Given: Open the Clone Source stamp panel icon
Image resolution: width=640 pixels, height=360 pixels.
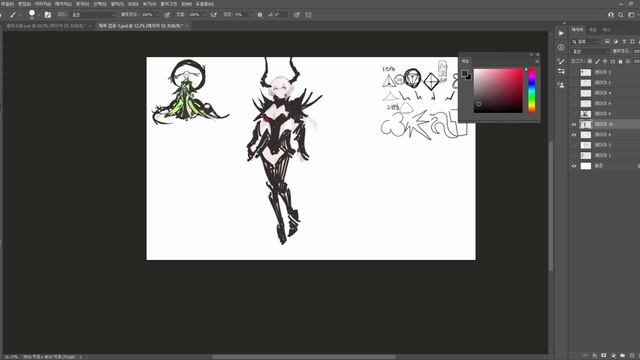Looking at the screenshot, I should (561, 85).
